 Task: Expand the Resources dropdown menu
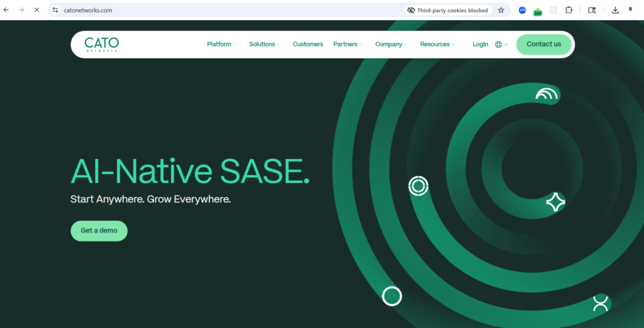click(x=436, y=45)
